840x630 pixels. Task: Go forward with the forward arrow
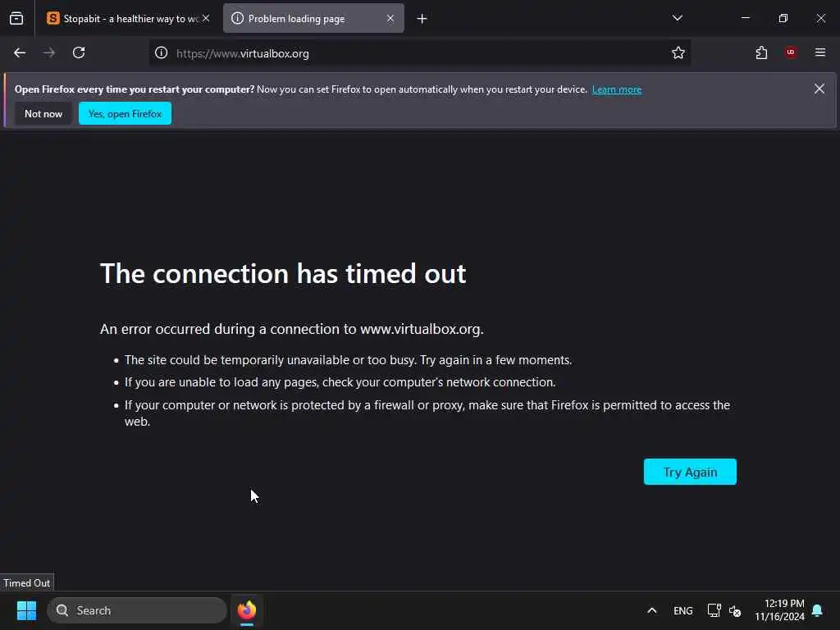click(49, 52)
